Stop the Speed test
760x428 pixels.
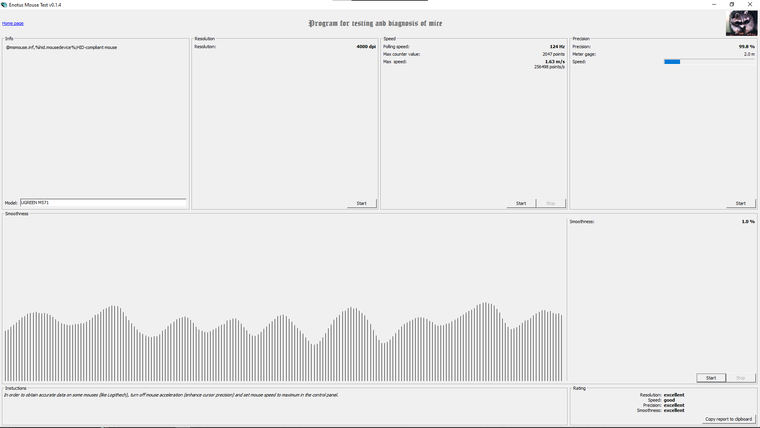(x=551, y=203)
